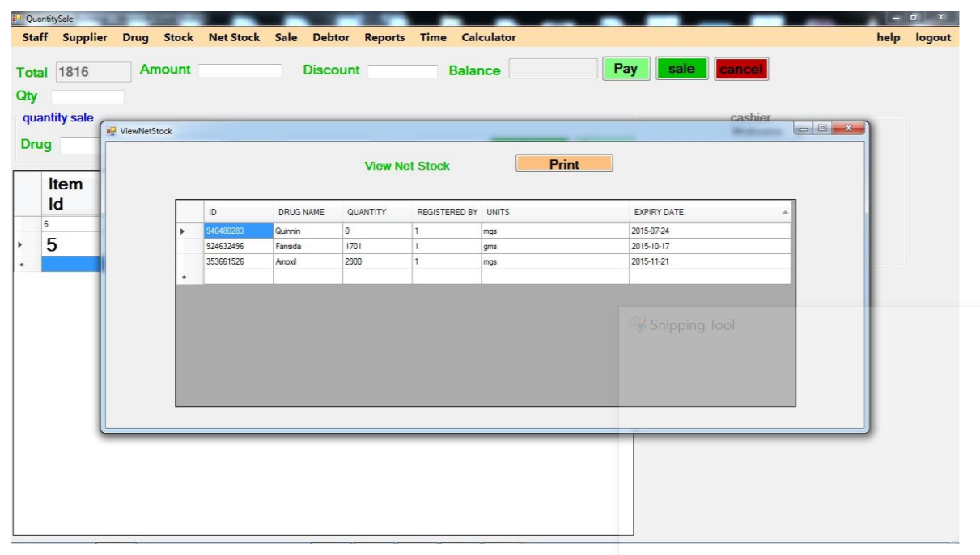
Task: Open the Sale menu
Action: [x=286, y=37]
